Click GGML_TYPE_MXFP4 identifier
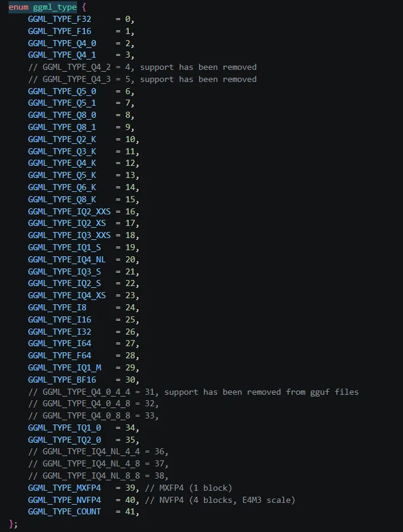The width and height of the screenshot is (403, 532). (64, 488)
